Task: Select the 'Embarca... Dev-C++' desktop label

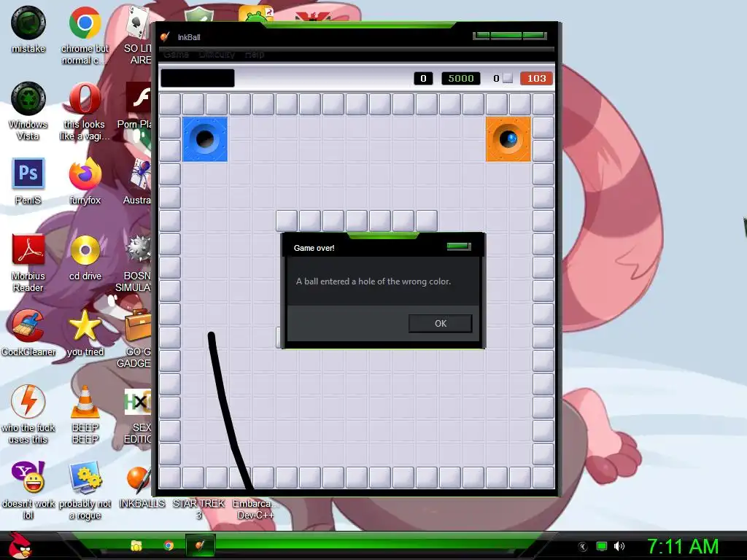Action: [255, 509]
